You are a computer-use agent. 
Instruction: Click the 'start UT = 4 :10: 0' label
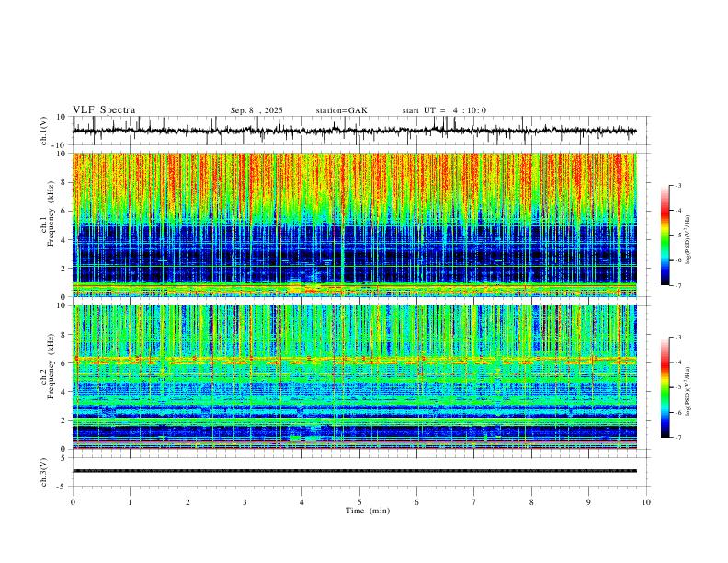pyautogui.click(x=444, y=110)
